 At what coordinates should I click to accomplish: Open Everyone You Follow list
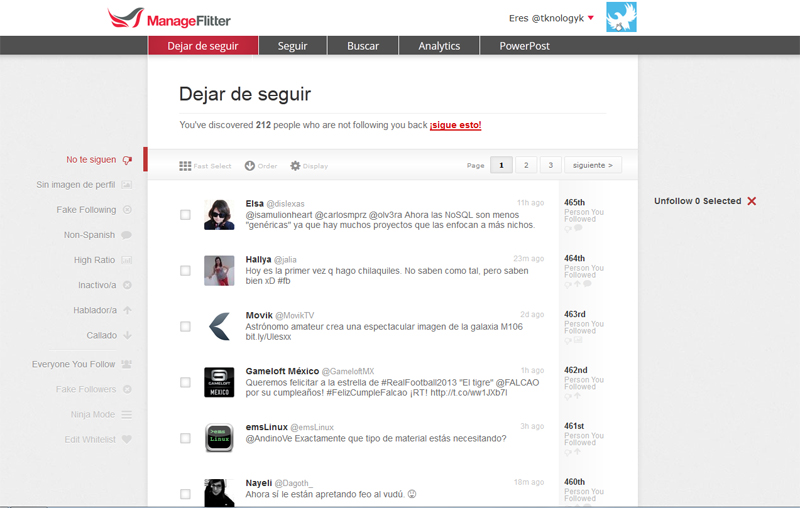tap(73, 364)
